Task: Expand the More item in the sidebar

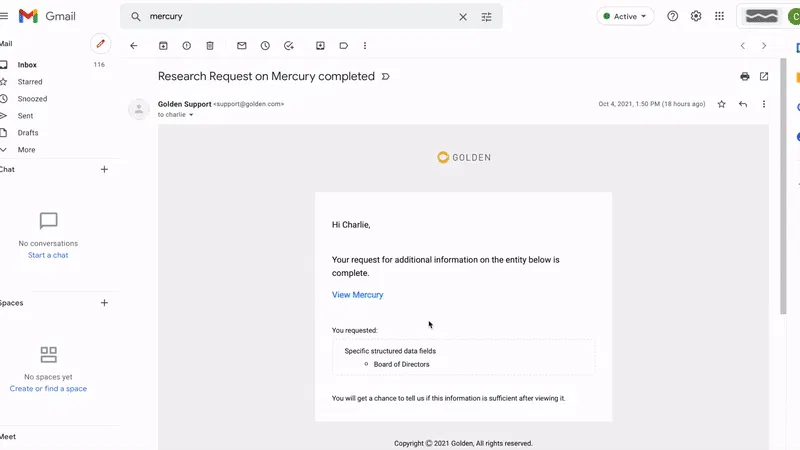Action: [x=27, y=150]
